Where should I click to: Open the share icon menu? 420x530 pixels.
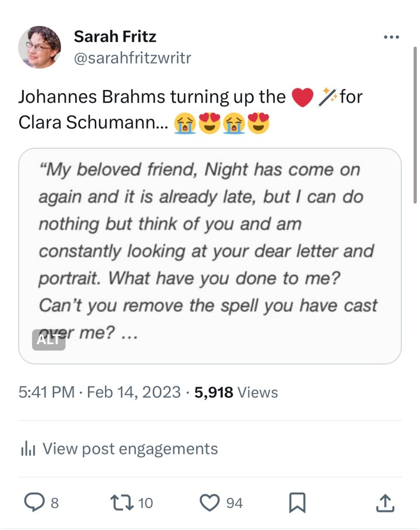click(384, 502)
